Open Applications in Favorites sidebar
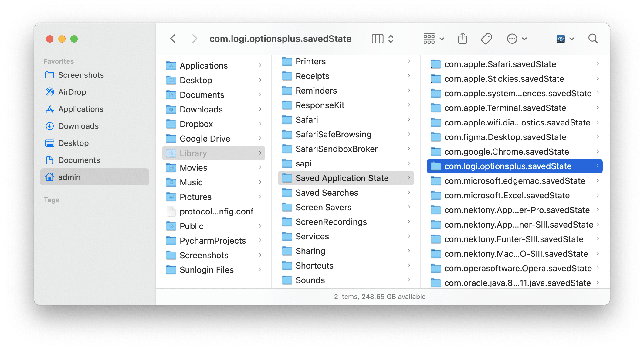 95,109
